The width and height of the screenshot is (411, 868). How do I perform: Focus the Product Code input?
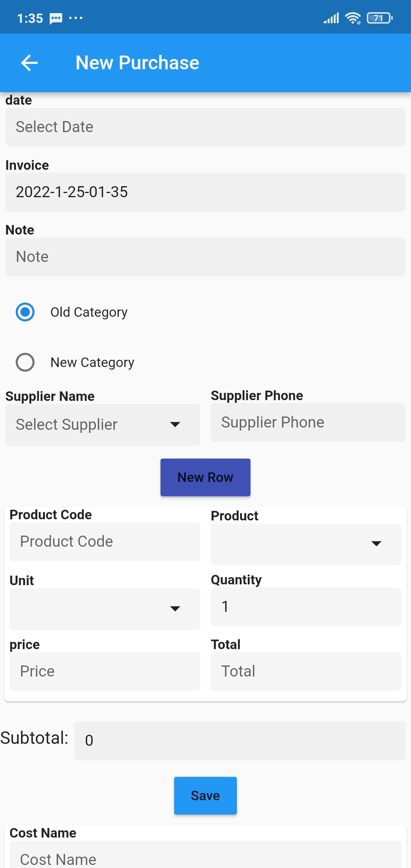105,542
